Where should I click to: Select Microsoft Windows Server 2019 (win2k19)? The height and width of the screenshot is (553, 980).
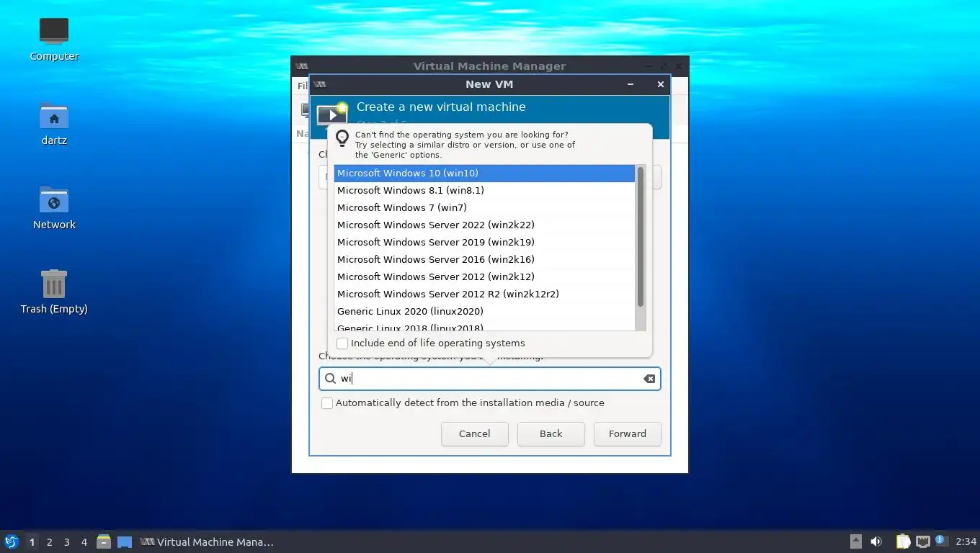484,243
